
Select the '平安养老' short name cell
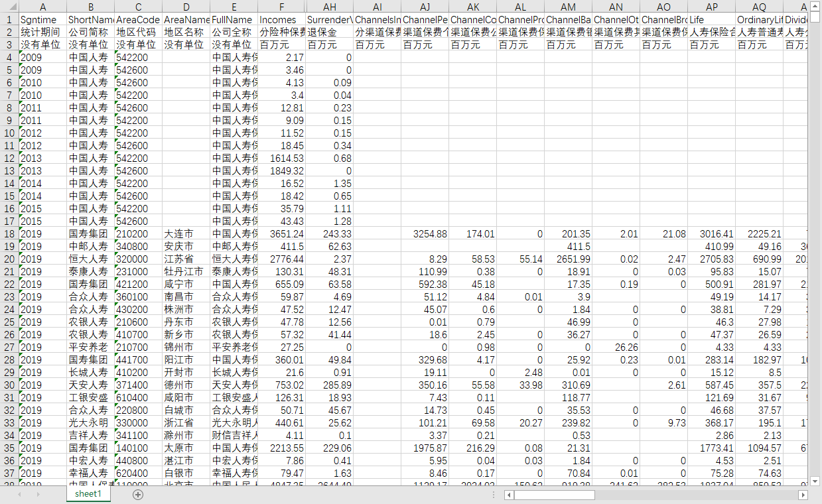click(91, 347)
